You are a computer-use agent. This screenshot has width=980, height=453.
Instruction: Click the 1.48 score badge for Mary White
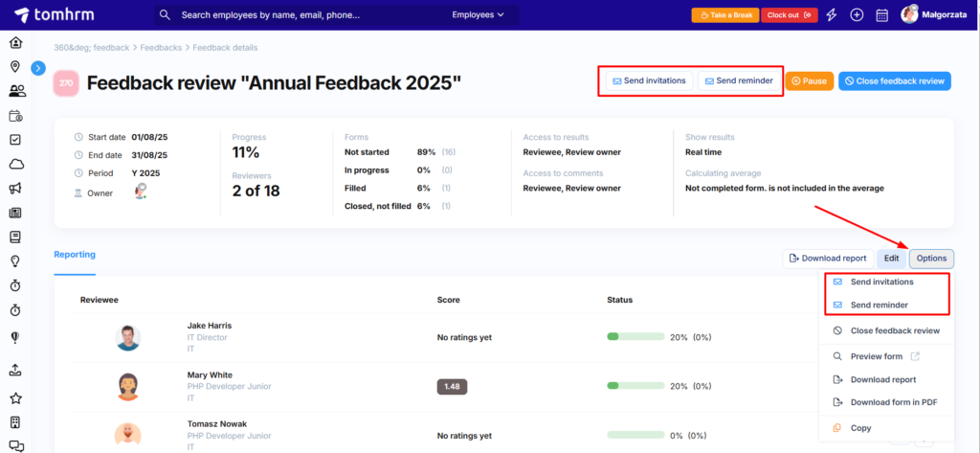click(452, 387)
